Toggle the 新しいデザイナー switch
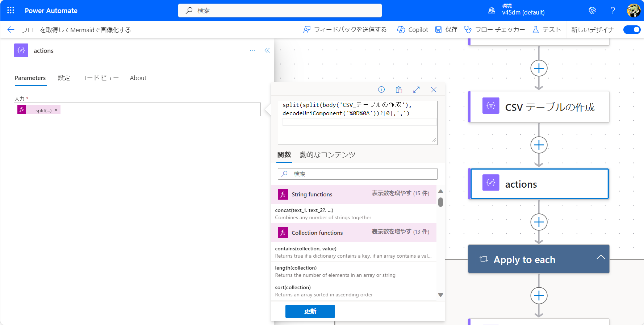The width and height of the screenshot is (644, 325). [632, 30]
